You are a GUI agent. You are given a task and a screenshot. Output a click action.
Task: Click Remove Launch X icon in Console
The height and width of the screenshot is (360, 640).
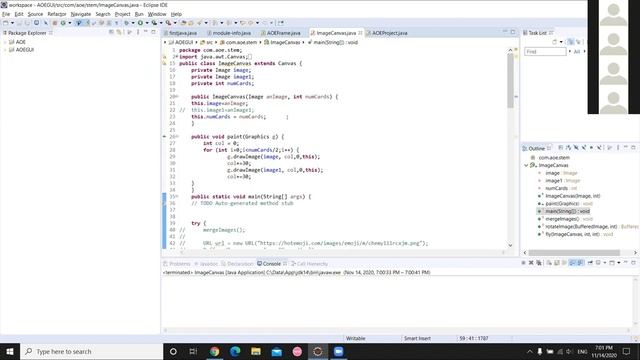click(x=531, y=263)
